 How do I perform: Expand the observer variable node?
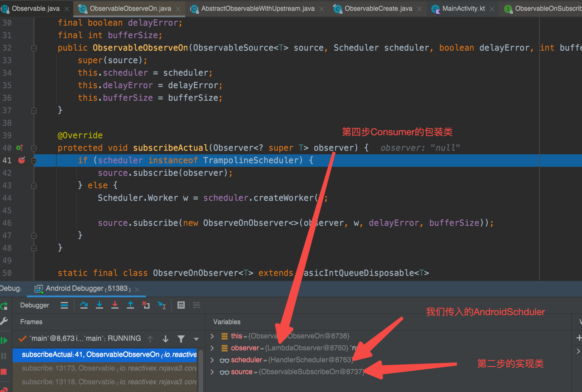point(212,348)
